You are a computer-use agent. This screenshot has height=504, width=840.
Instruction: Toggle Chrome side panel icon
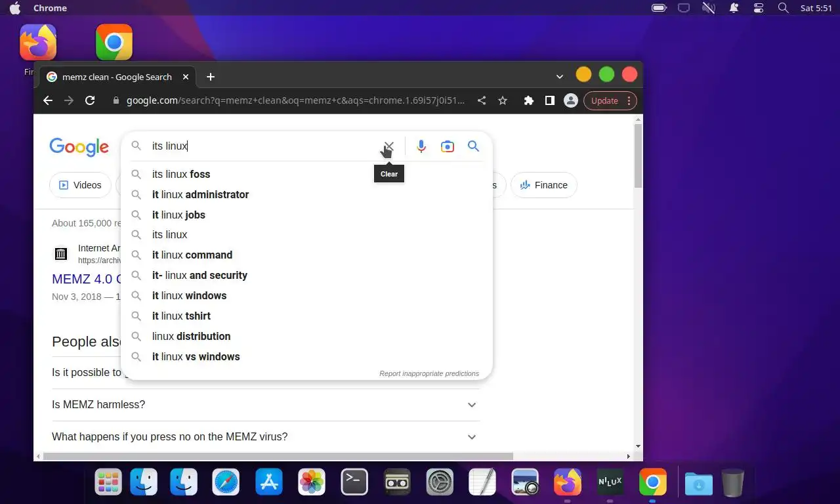coord(550,100)
